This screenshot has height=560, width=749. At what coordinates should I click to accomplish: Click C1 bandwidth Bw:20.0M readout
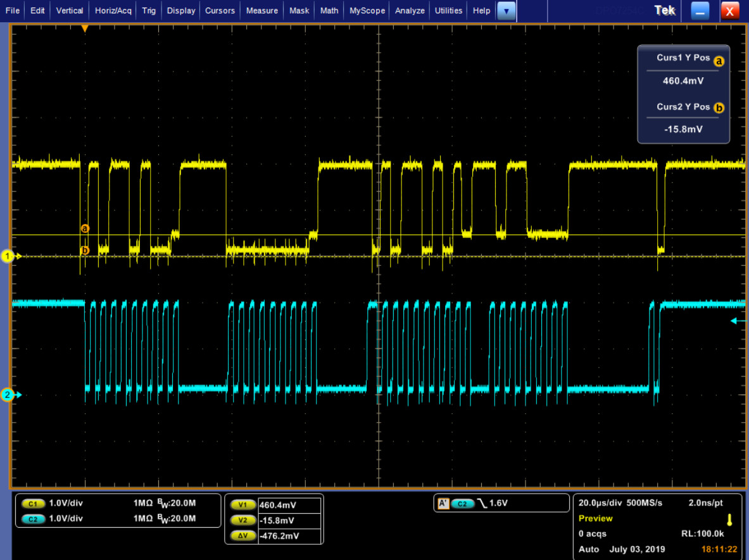pyautogui.click(x=176, y=503)
